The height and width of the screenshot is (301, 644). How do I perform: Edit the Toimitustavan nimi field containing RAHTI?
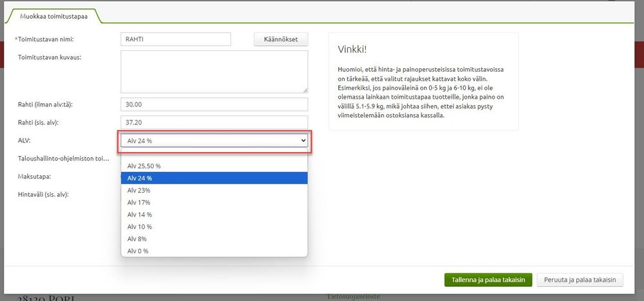click(176, 39)
